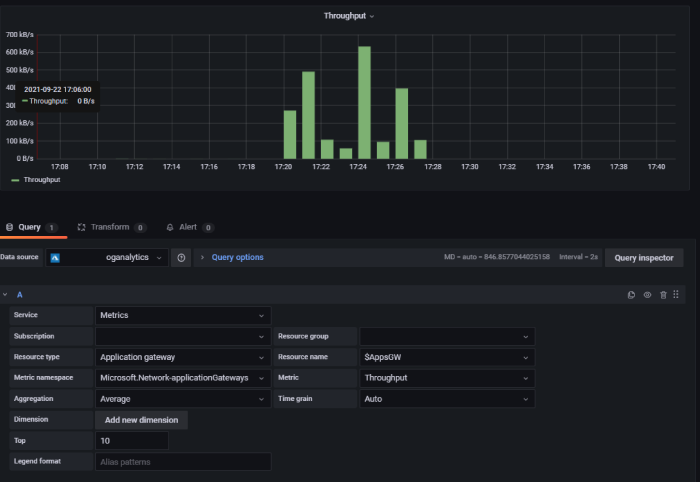This screenshot has width=700, height=482.
Task: Switch to the Transform tab
Action: [110, 227]
